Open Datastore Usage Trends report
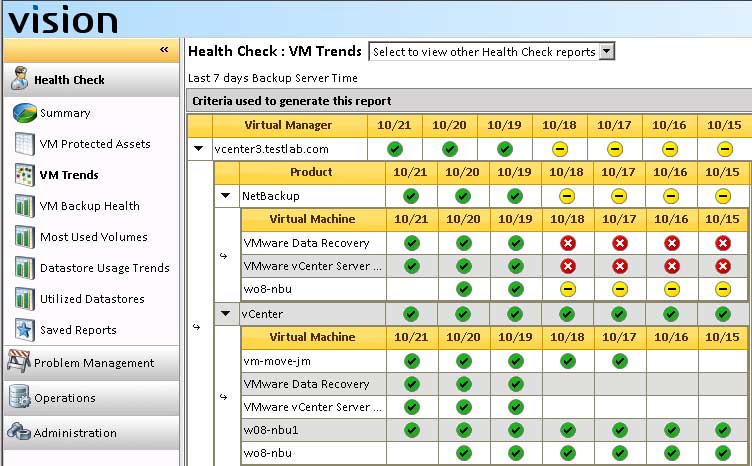Viewport: 752px width, 466px height. point(105,268)
